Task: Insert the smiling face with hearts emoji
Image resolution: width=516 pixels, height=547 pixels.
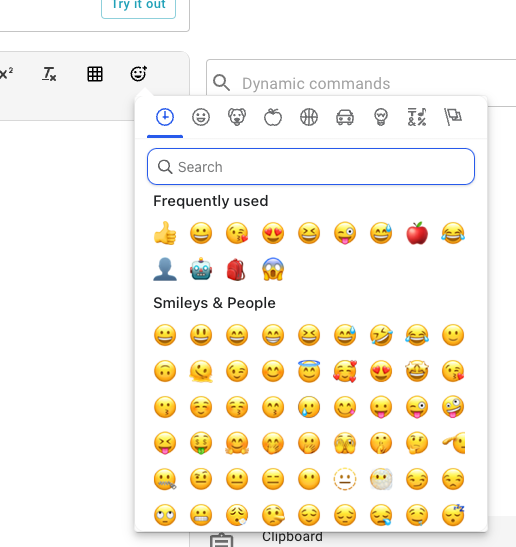Action: pos(345,371)
